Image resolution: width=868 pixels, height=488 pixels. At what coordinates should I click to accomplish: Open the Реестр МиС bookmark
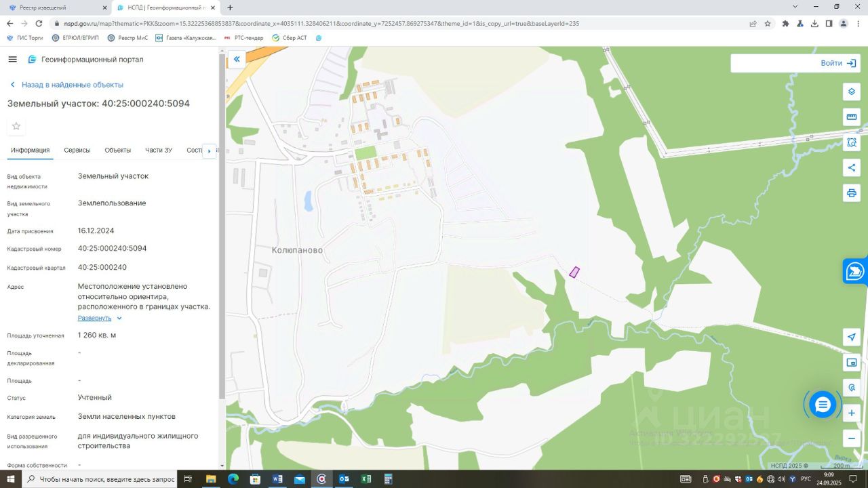(127, 38)
